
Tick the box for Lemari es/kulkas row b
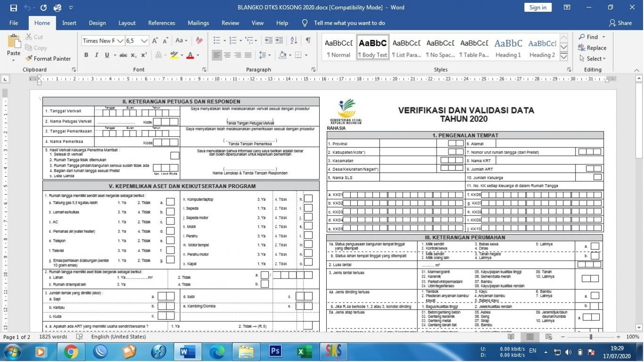coord(170,212)
